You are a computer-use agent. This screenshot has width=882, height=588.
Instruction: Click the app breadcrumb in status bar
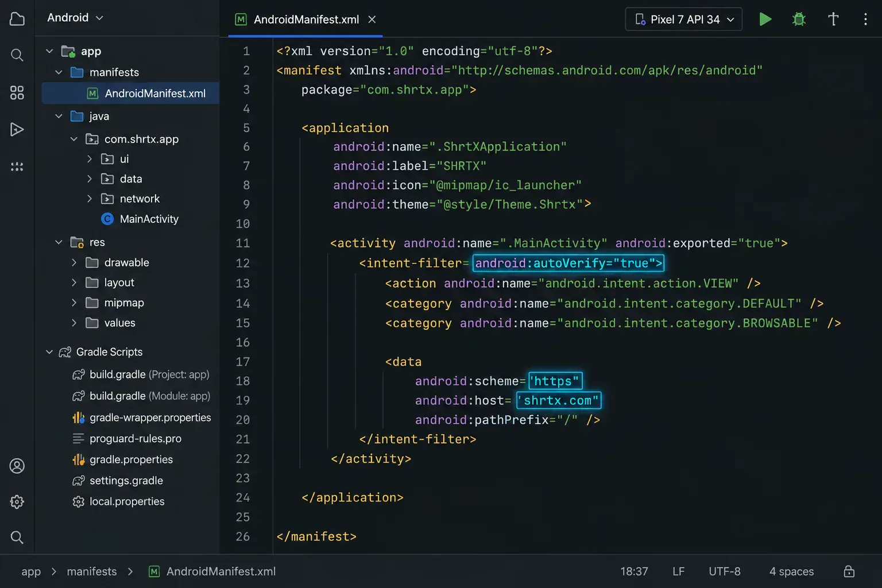31,571
